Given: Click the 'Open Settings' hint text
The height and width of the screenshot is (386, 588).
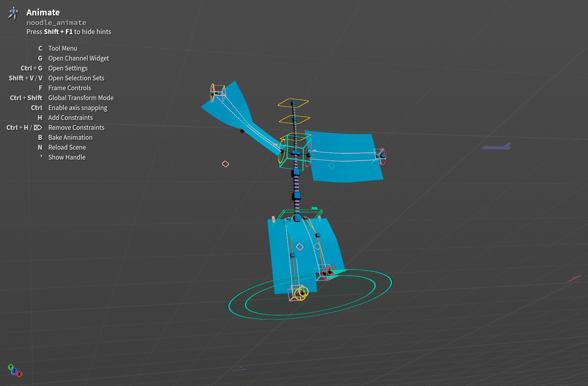Looking at the screenshot, I should pyautogui.click(x=68, y=68).
